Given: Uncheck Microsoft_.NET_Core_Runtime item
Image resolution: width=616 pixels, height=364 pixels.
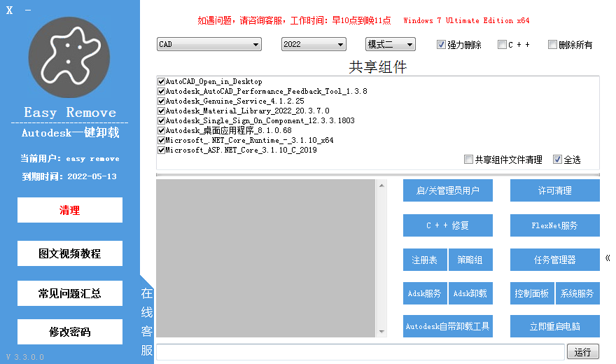Looking at the screenshot, I should point(161,140).
